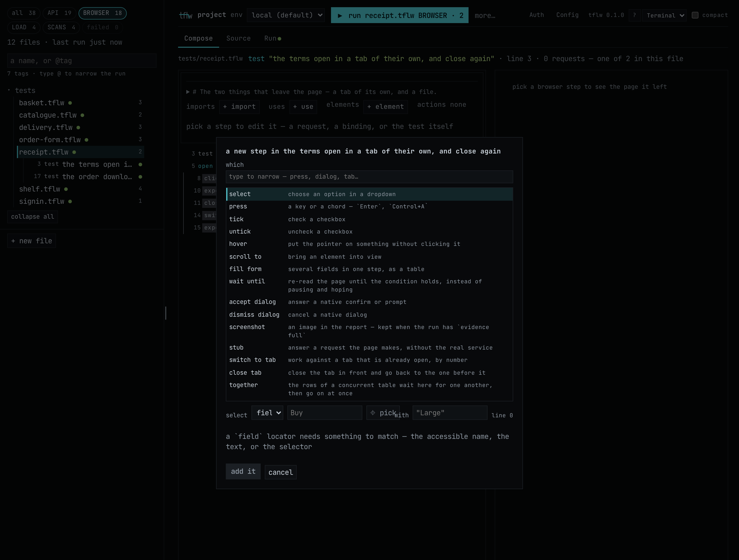Image resolution: width=739 pixels, height=560 pixels.
Task: Click the Buy locator input field
Action: pyautogui.click(x=324, y=413)
